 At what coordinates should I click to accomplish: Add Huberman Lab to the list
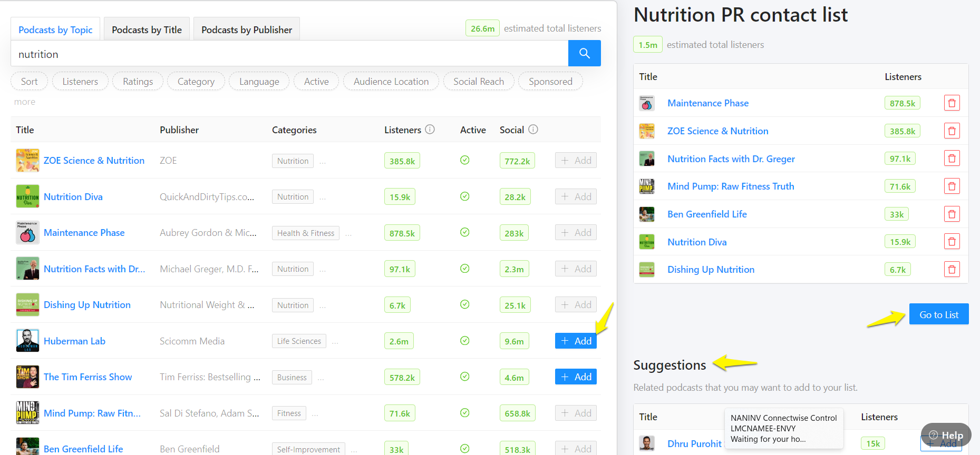coord(576,341)
